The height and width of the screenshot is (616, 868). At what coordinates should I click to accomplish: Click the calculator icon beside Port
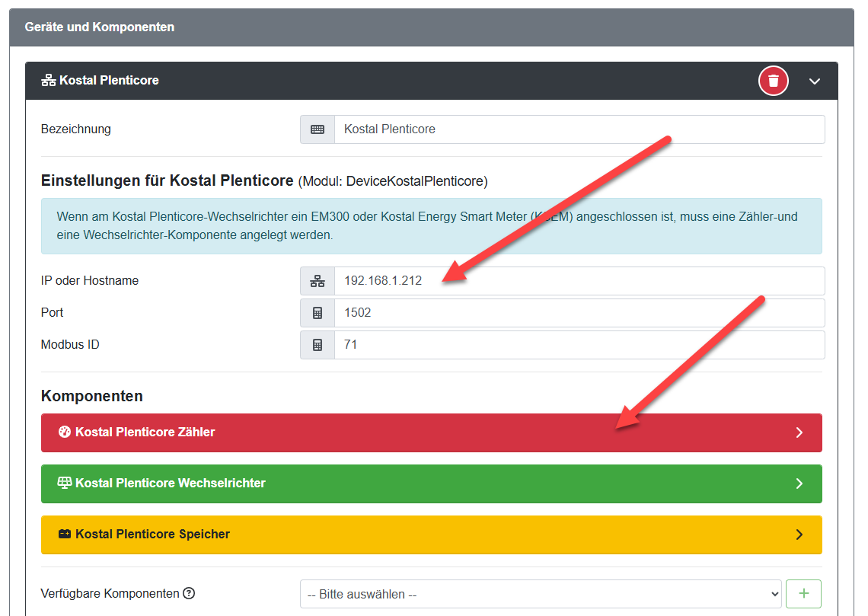click(318, 313)
